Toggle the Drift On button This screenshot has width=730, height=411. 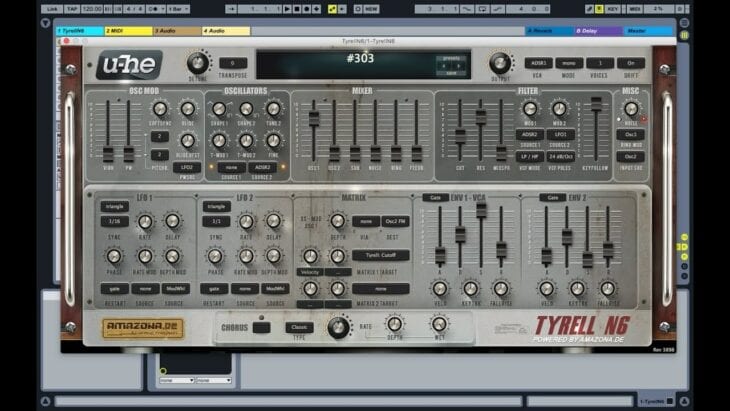point(631,63)
